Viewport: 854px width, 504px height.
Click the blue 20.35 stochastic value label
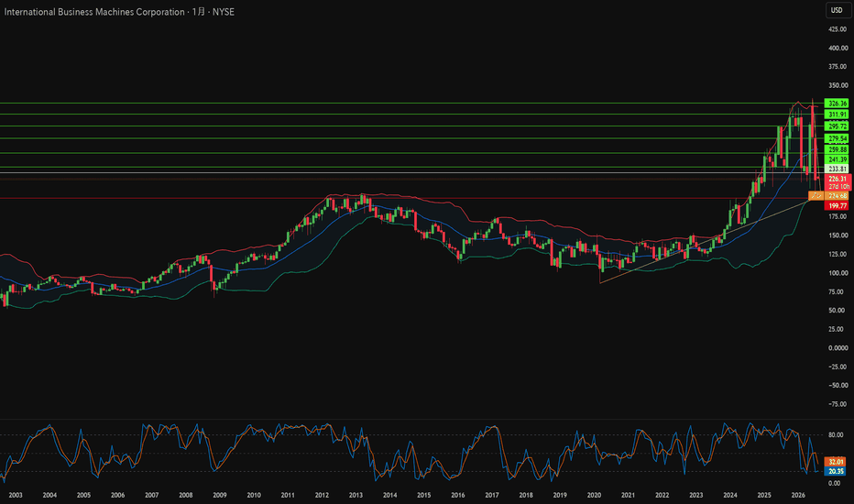pyautogui.click(x=835, y=471)
